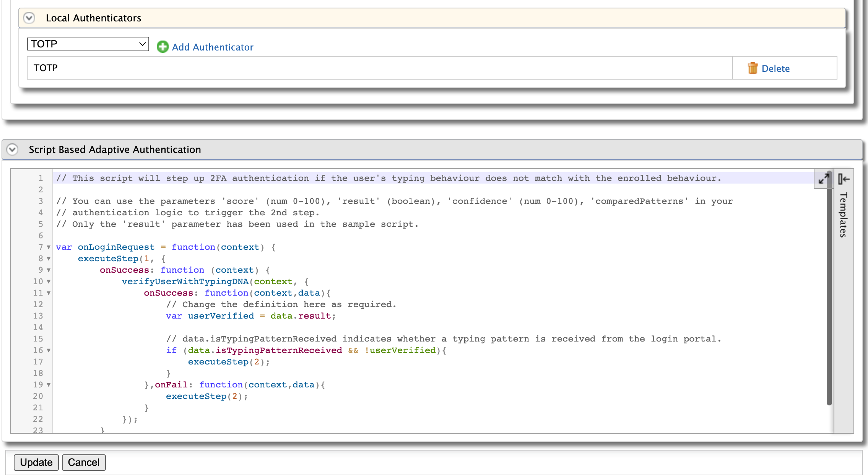Fold code at line 8 arrow
This screenshot has width=868, height=475.
(49, 259)
